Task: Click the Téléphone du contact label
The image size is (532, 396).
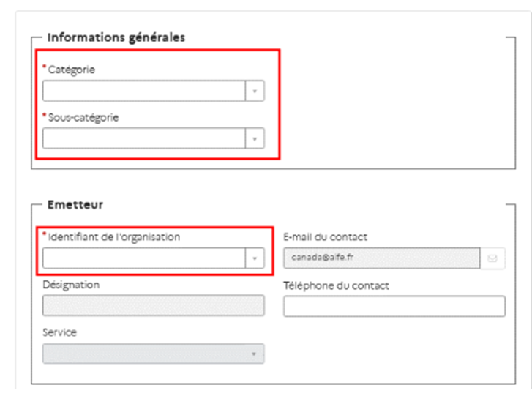Action: click(x=336, y=285)
